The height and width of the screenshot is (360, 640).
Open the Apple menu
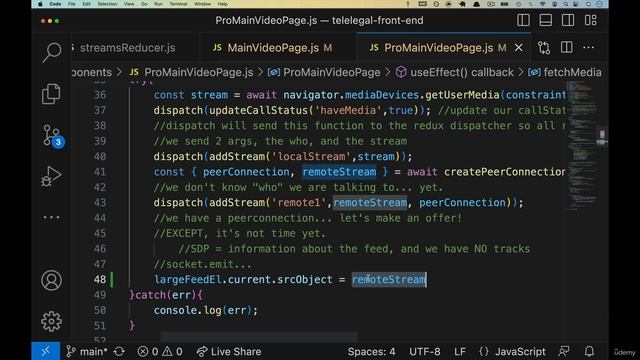pos(40,4)
